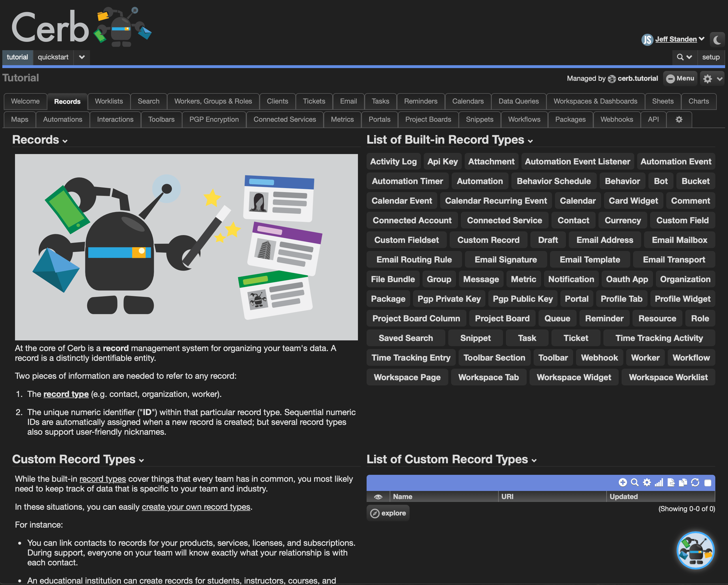Image resolution: width=728 pixels, height=585 pixels.
Task: Sort worklist by the Name column
Action: (444, 496)
